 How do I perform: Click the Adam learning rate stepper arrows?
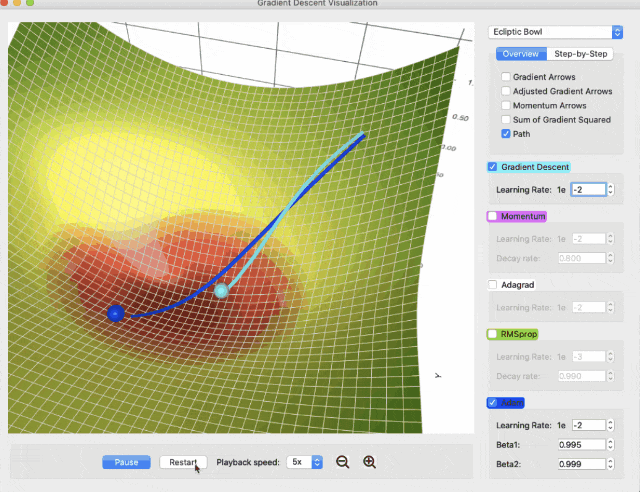tap(611, 425)
